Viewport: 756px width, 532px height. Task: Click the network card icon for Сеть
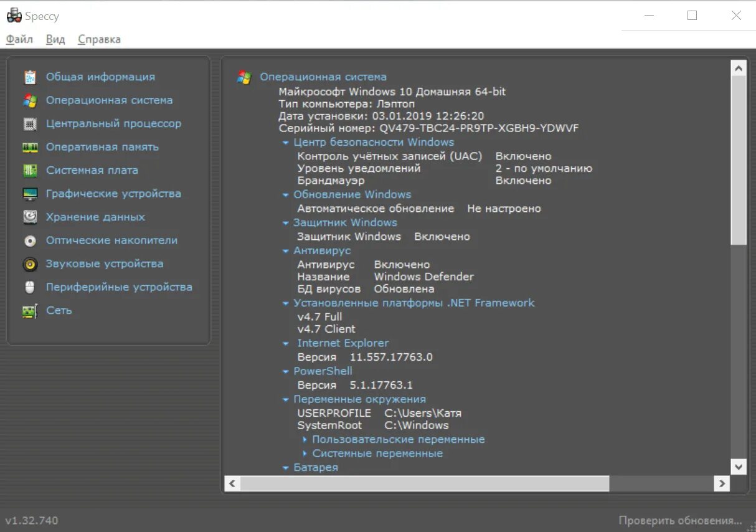[30, 311]
